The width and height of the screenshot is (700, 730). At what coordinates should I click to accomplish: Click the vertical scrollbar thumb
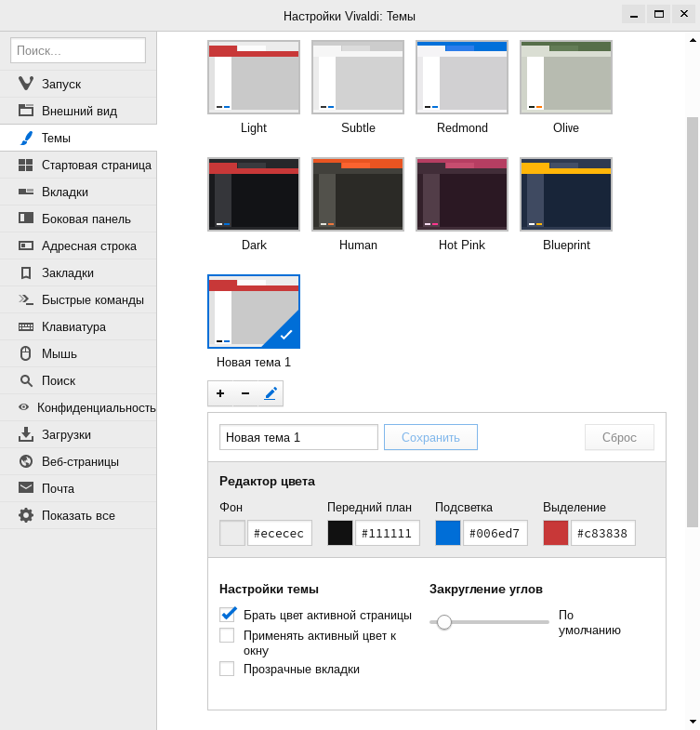[x=693, y=322]
